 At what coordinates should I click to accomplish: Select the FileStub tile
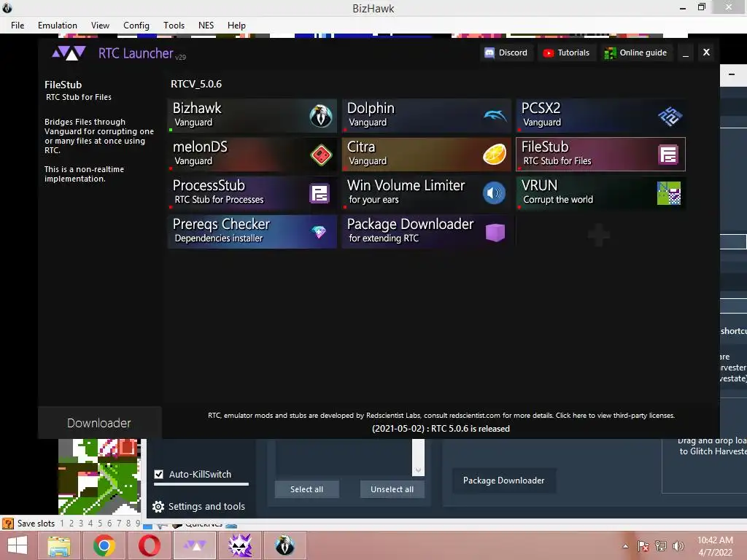(601, 155)
